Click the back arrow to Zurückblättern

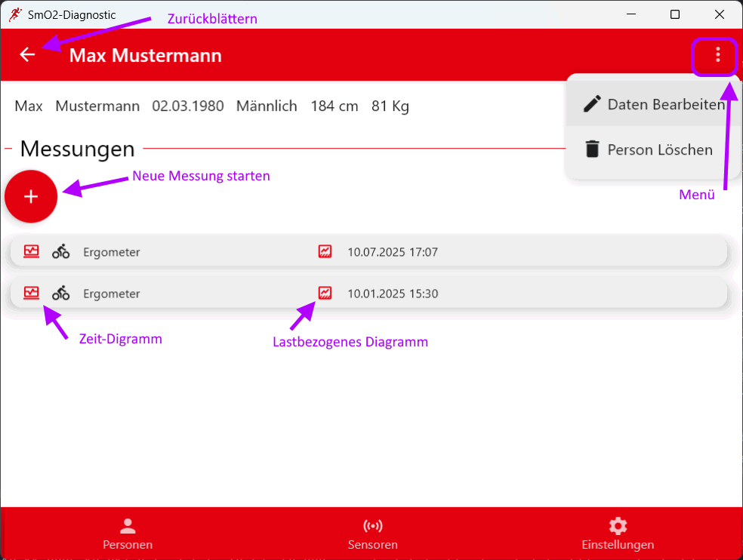click(27, 54)
